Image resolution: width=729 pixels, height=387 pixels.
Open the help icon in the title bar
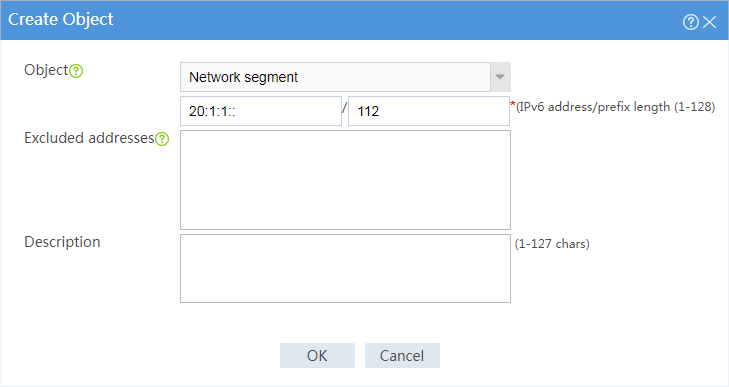pos(690,22)
